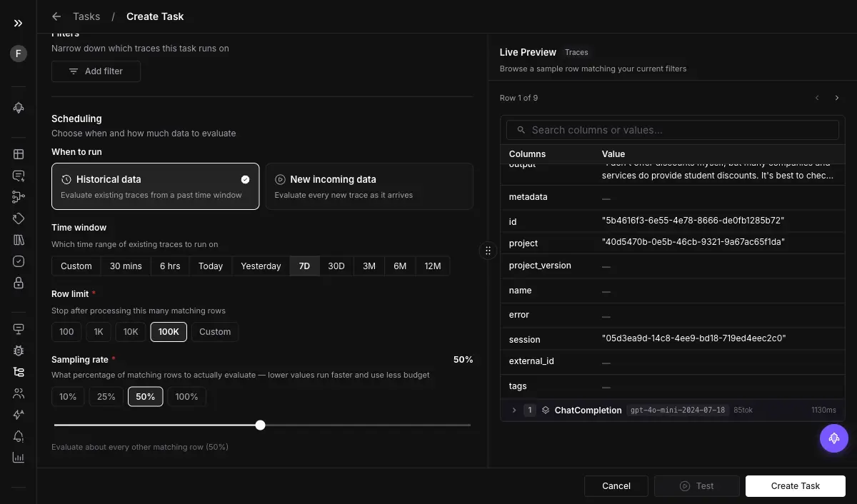Open the alert bell icon in sidebar

pyautogui.click(x=19, y=436)
